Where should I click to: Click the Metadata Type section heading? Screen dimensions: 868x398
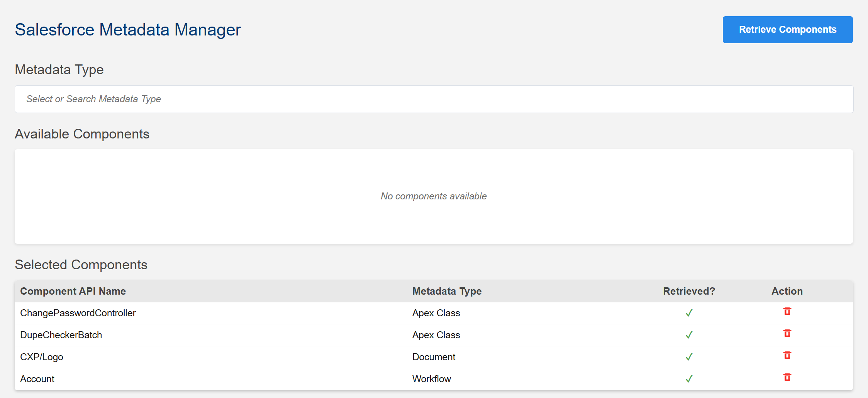pyautogui.click(x=59, y=70)
